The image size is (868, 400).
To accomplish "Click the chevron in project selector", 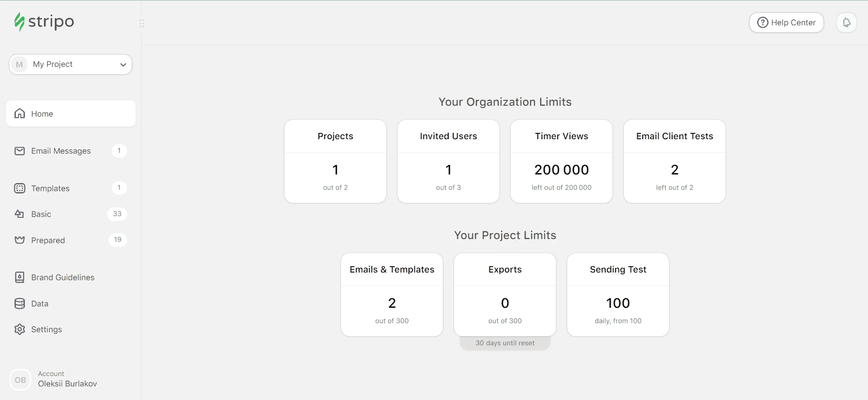I will pos(123,65).
